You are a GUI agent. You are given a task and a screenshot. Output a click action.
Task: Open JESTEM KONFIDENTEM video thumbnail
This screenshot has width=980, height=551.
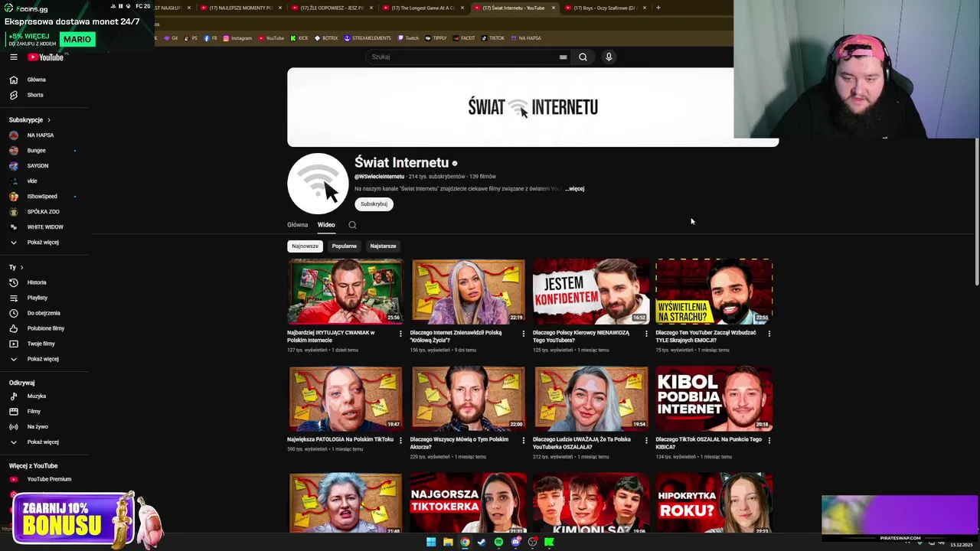[x=591, y=292]
